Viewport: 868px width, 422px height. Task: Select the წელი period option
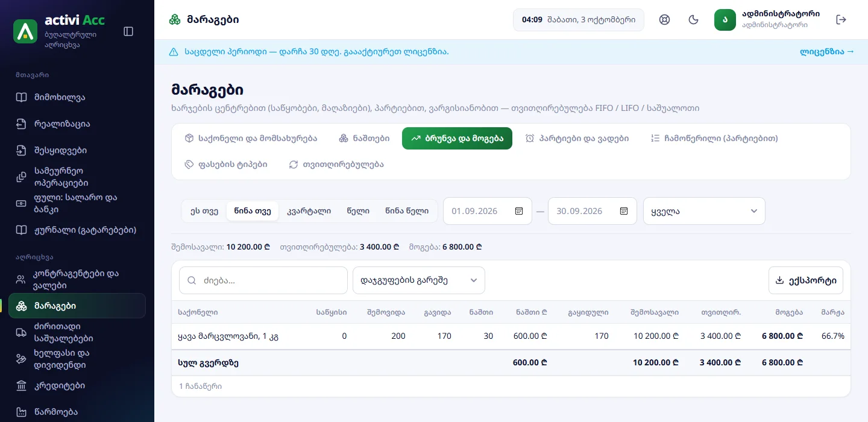coord(358,211)
